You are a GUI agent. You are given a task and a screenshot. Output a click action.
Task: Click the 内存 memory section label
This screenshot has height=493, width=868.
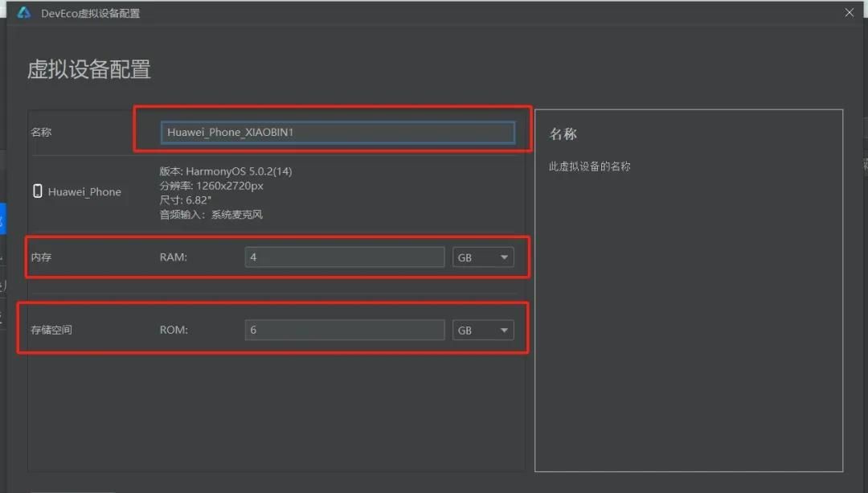(x=41, y=257)
